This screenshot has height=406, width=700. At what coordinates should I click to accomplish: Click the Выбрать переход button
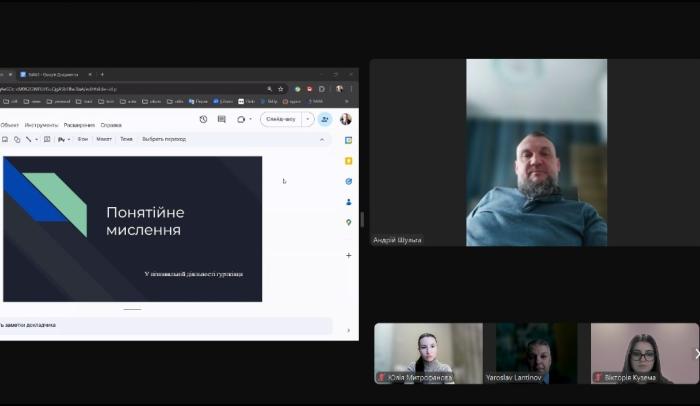tap(164, 139)
